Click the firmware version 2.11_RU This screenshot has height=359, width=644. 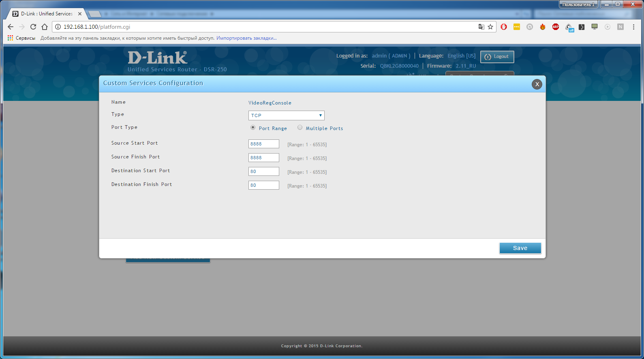tap(466, 66)
